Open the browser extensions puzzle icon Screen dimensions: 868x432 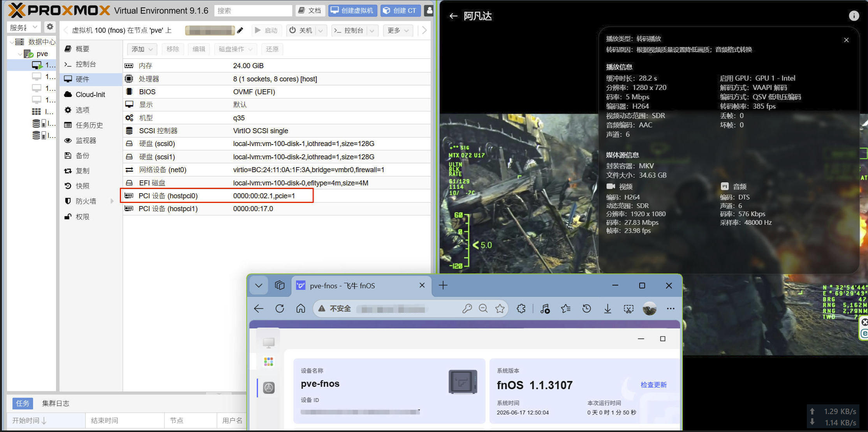pos(521,309)
